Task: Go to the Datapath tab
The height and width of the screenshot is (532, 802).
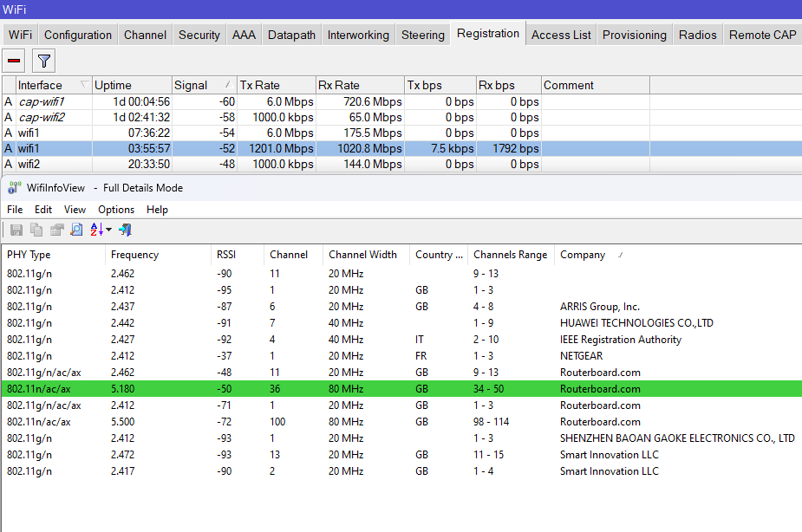Action: tap(291, 35)
